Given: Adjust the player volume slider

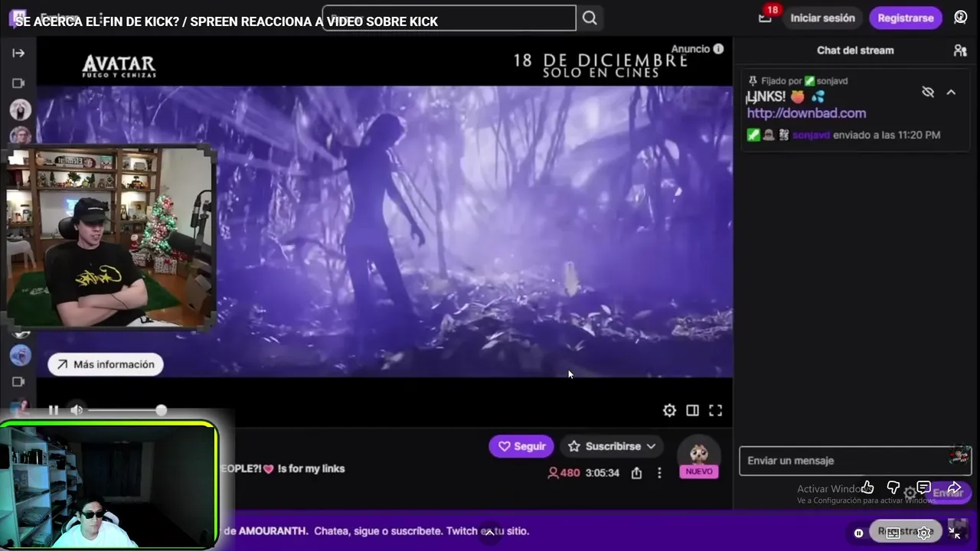Looking at the screenshot, I should click(x=126, y=410).
